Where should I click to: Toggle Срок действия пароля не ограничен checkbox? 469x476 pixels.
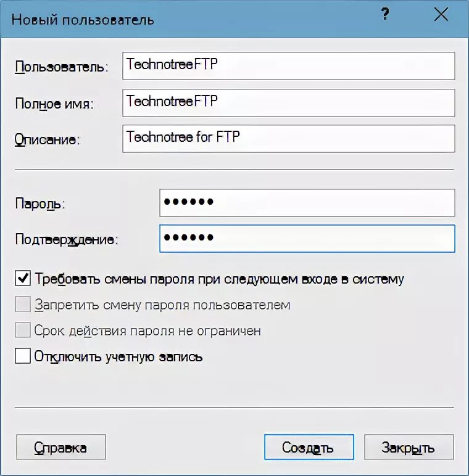click(23, 330)
